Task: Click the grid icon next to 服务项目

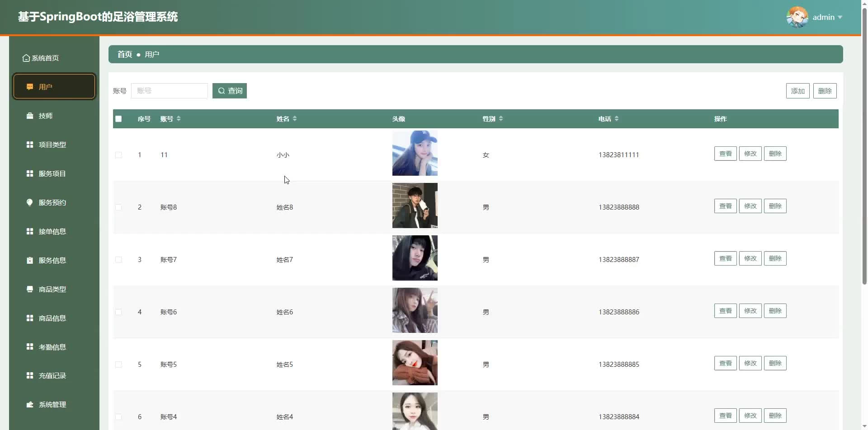Action: click(30, 173)
